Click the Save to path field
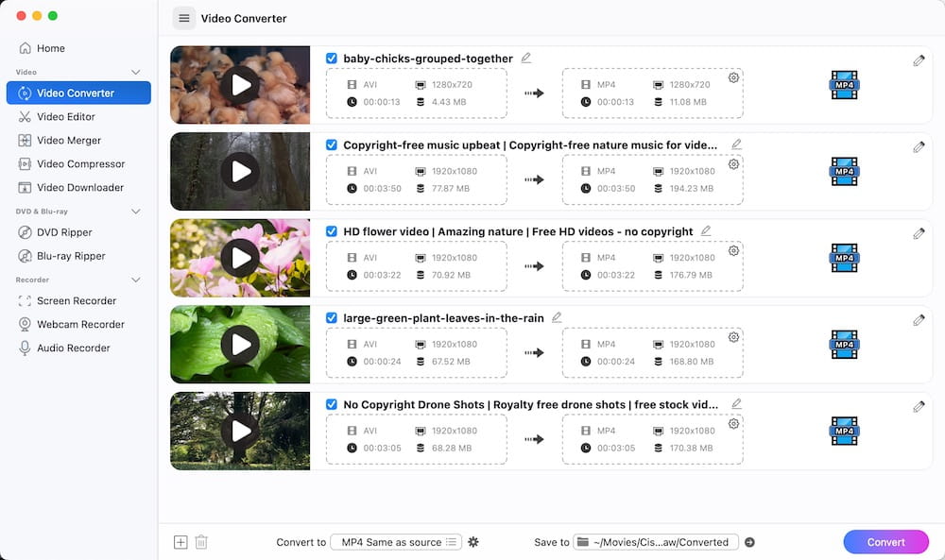 pos(657,542)
